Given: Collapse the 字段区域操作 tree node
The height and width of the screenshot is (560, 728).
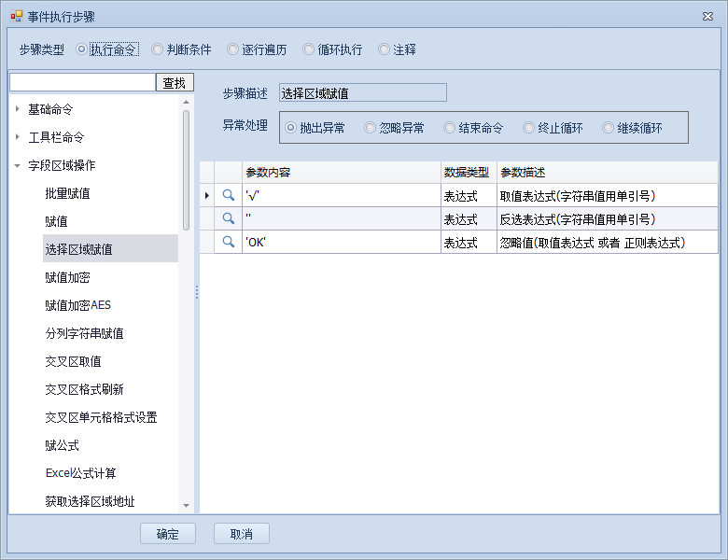Looking at the screenshot, I should point(18,165).
